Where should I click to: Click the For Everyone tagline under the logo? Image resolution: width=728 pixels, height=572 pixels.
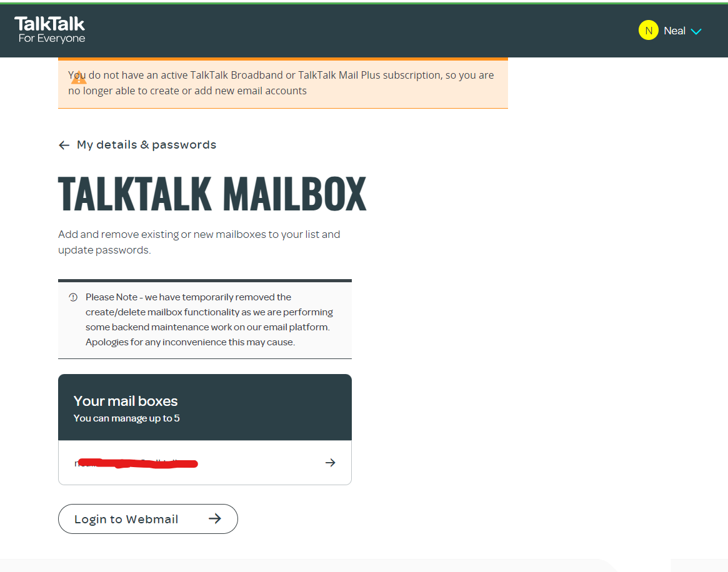point(51,39)
